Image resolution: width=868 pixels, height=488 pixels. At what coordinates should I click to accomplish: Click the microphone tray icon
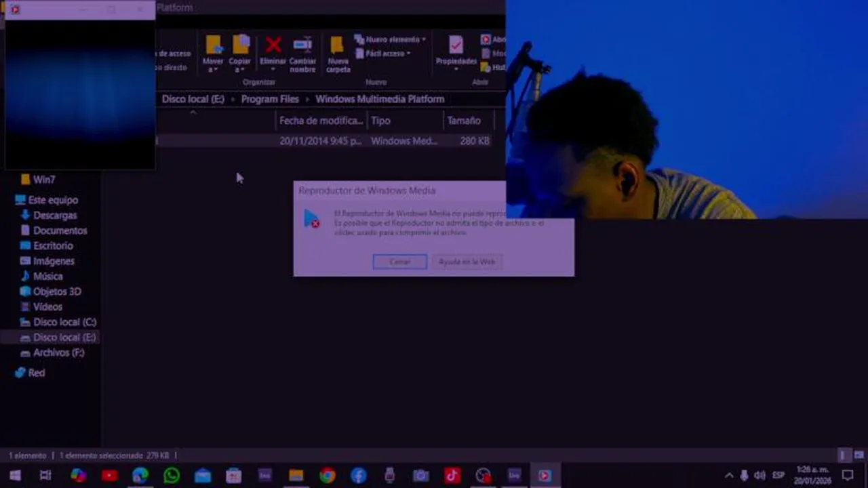coord(744,475)
